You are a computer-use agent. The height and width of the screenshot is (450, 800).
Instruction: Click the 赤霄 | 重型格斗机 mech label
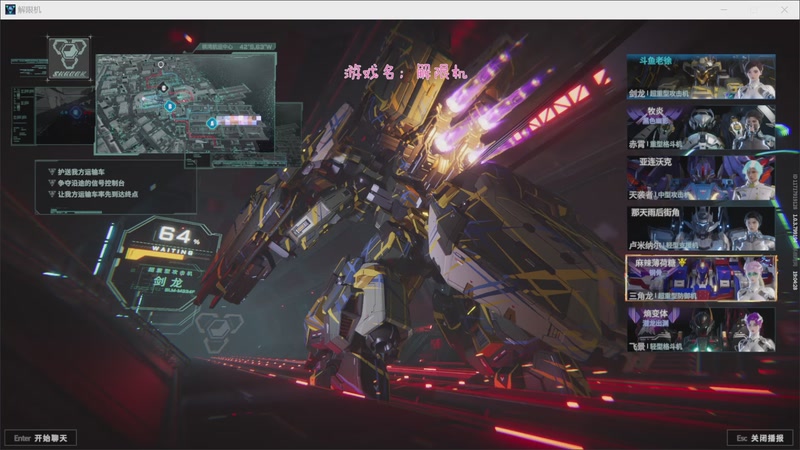click(655, 144)
